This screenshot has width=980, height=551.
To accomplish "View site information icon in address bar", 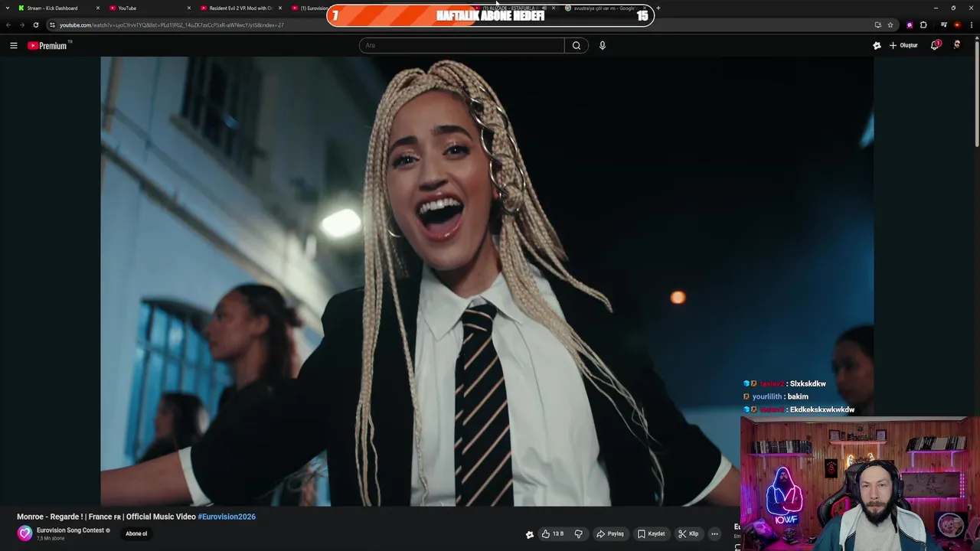I will 52,24.
